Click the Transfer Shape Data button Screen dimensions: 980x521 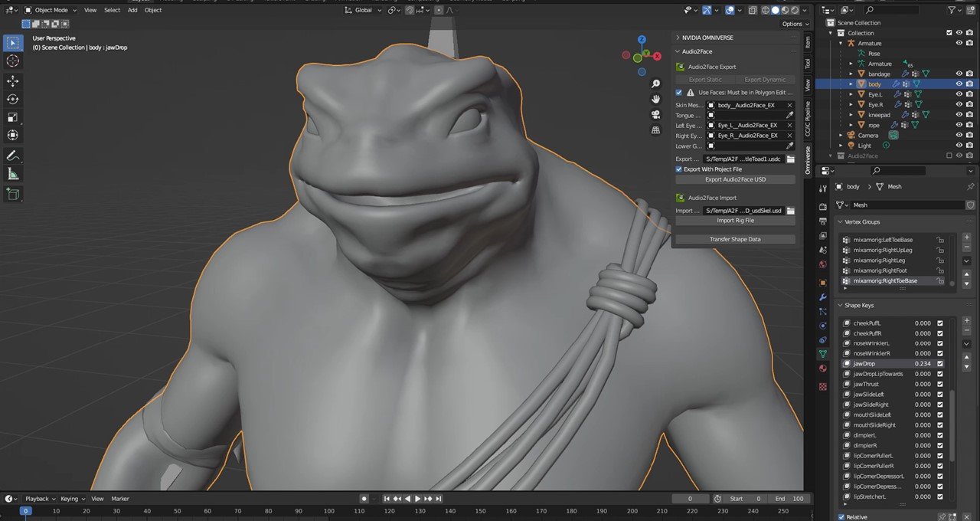(735, 238)
